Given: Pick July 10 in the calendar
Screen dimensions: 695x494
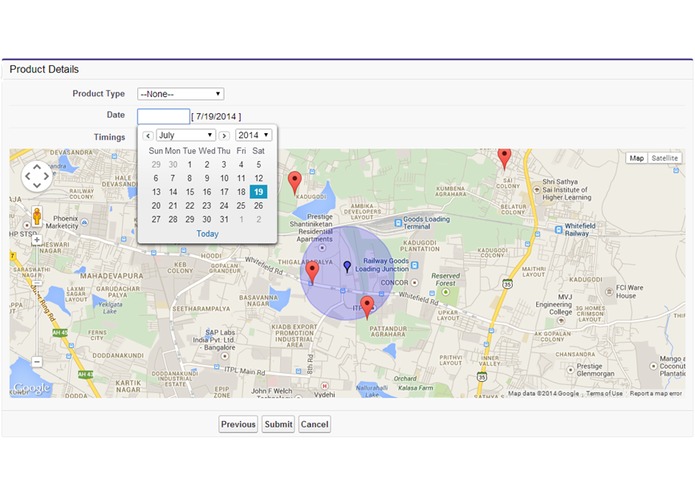Looking at the screenshot, I should [x=224, y=178].
